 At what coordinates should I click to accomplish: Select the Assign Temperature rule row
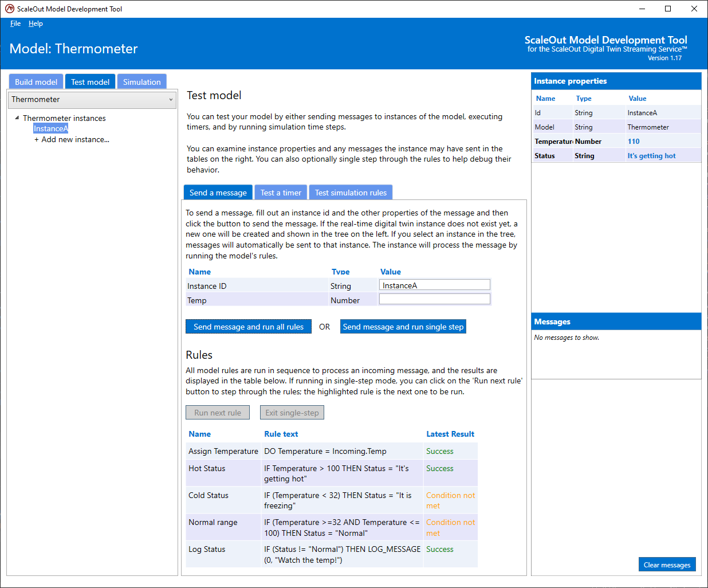pos(332,451)
